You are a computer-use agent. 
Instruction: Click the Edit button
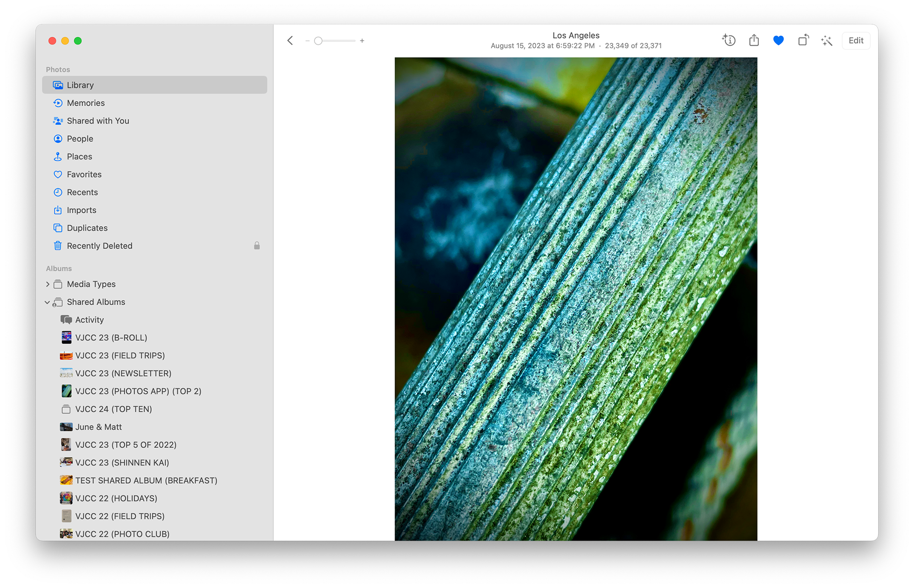coord(856,40)
